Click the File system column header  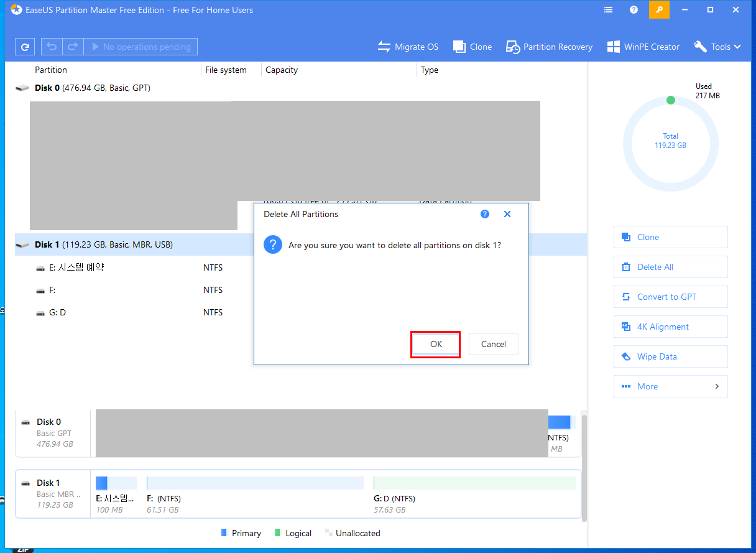(x=226, y=70)
